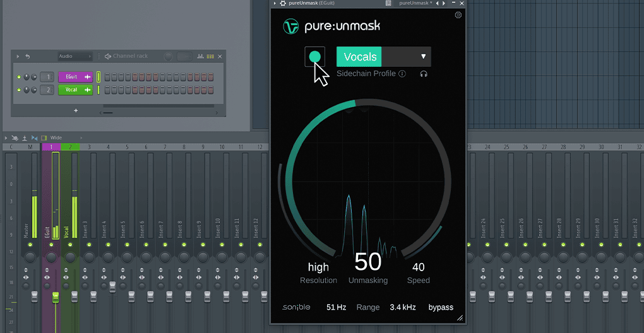Click the Vocal channel volume knob
Screen dimensions: 644x333
coord(34,90)
